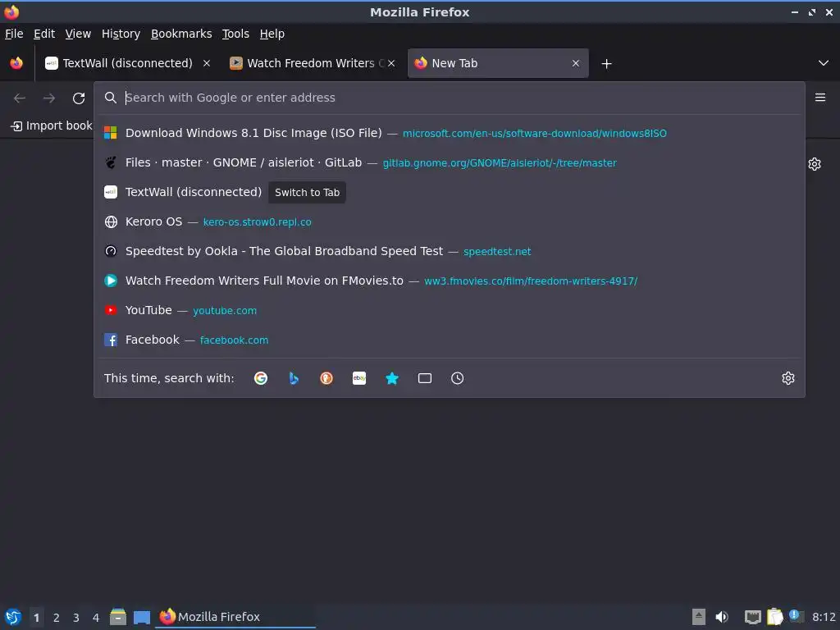Open the Tools menu
Viewport: 840px width, 630px height.
coord(235,34)
